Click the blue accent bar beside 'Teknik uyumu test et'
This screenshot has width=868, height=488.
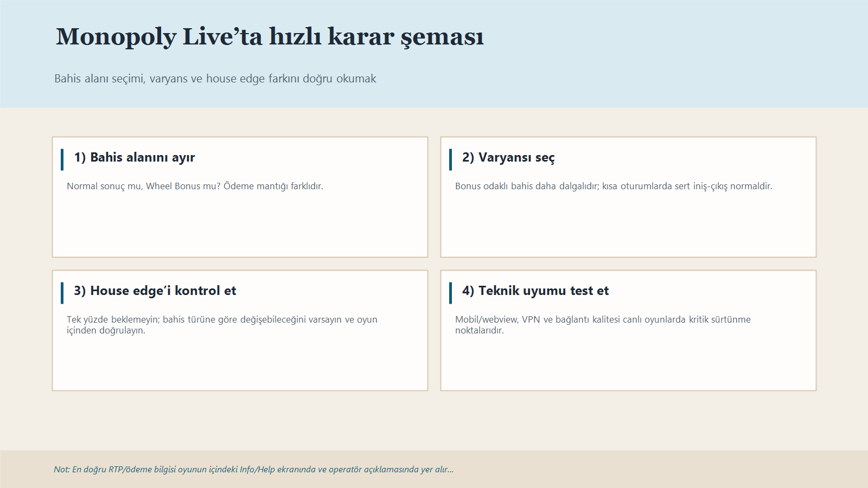[450, 293]
